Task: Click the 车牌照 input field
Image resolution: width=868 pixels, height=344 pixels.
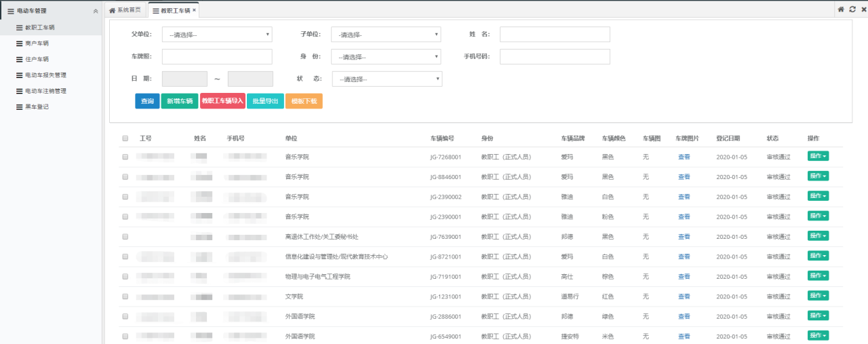Action: 217,56
